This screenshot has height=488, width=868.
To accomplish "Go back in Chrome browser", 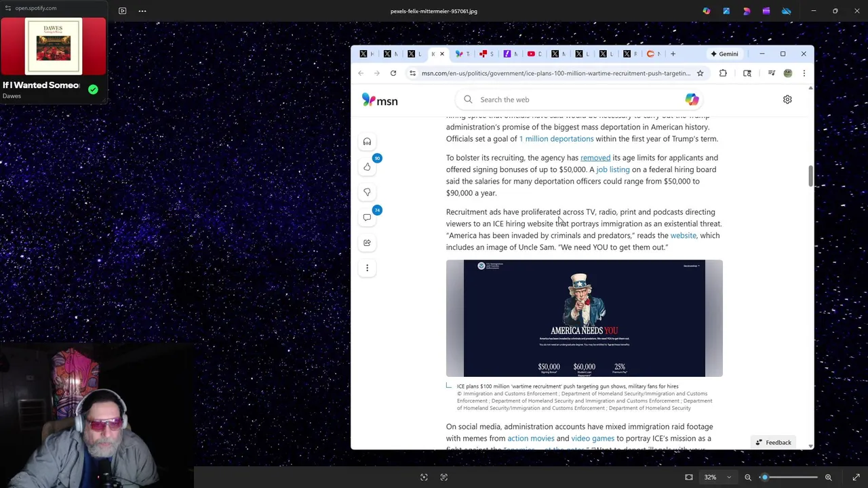I will [x=361, y=73].
